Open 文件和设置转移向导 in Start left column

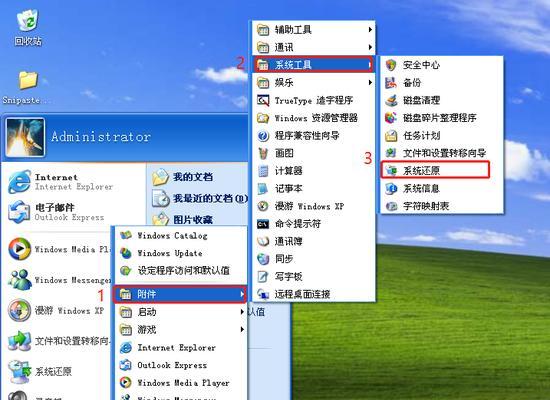(x=58, y=341)
